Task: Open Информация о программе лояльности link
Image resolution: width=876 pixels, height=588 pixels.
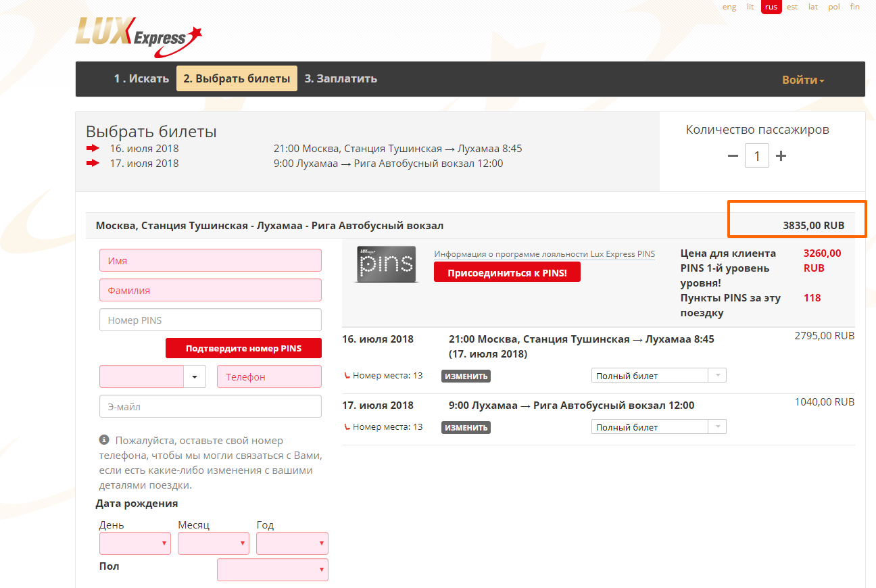Action: (544, 254)
